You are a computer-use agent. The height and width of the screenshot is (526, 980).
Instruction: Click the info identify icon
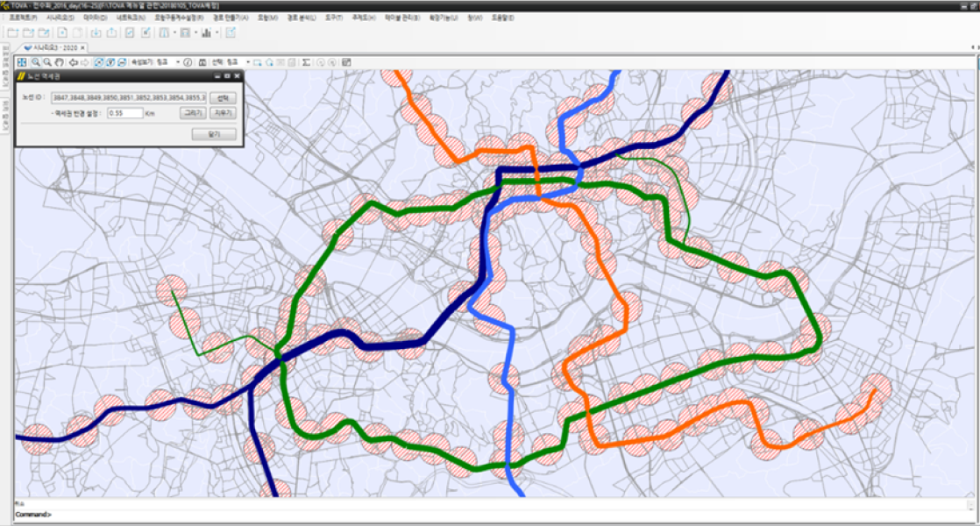pyautogui.click(x=188, y=62)
